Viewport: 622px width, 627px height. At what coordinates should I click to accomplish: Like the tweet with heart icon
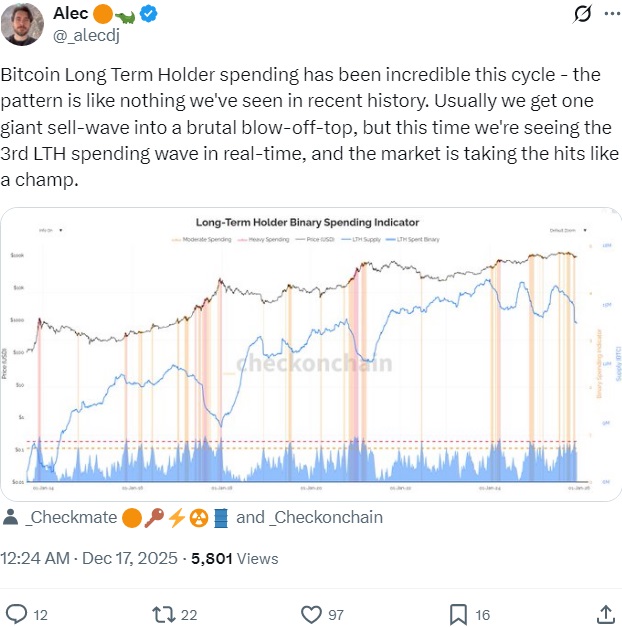tap(311, 613)
